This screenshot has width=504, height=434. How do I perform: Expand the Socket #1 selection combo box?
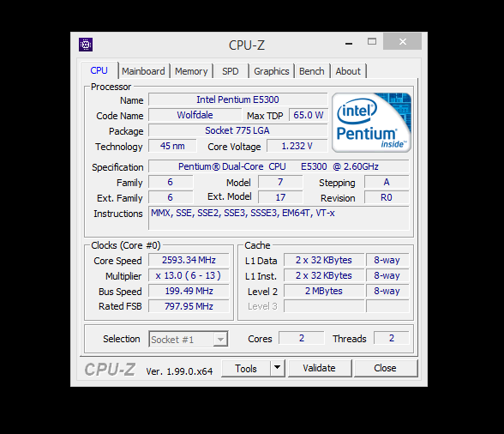pyautogui.click(x=189, y=340)
